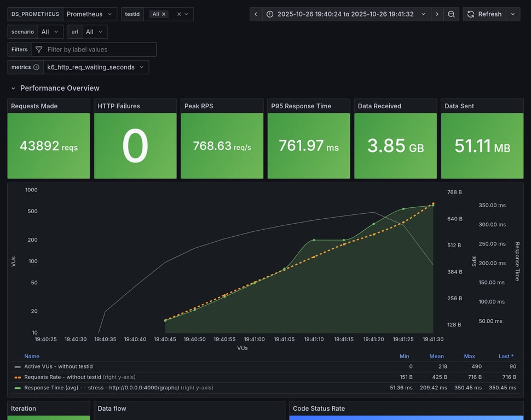Screen dimensions: 531x420
Task: Open the time range picker
Action: pyautogui.click(x=346, y=14)
